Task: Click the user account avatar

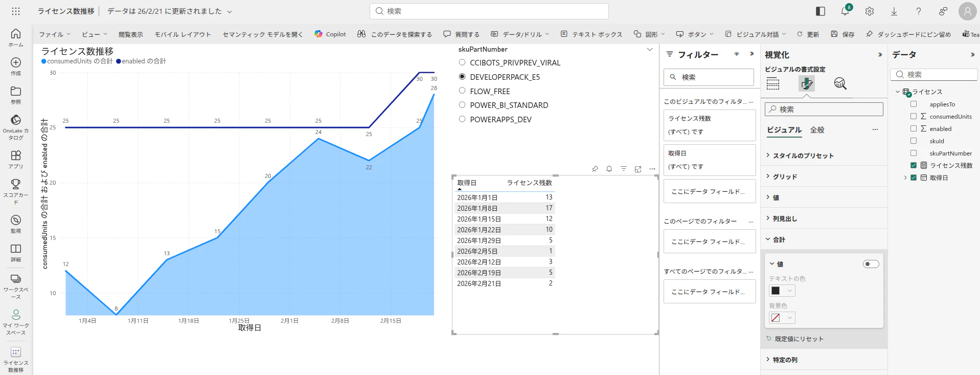Action: (967, 11)
